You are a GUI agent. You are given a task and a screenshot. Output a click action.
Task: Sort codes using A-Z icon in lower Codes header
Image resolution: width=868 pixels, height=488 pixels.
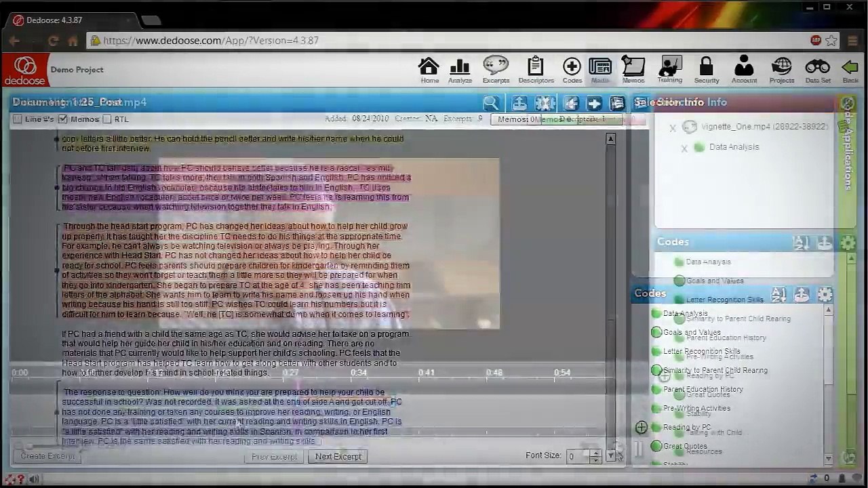778,294
